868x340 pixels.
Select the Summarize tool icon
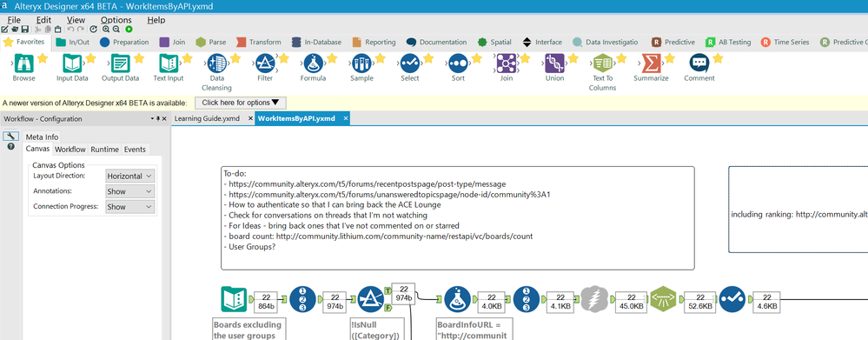[651, 63]
